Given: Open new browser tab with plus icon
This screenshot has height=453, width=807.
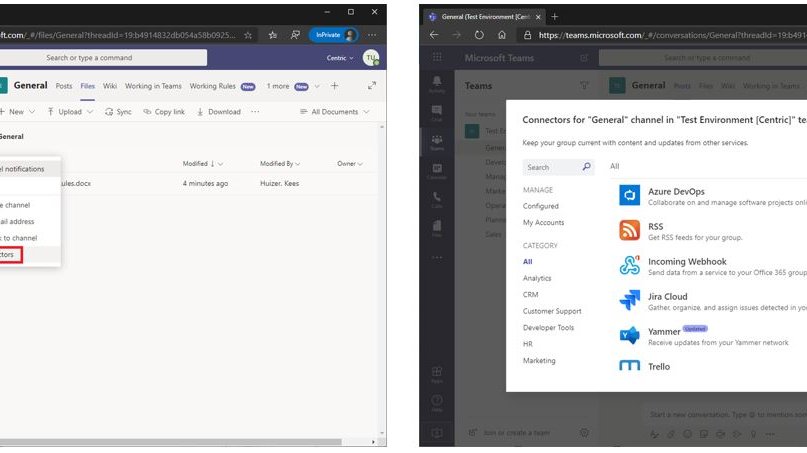Looking at the screenshot, I should [554, 16].
